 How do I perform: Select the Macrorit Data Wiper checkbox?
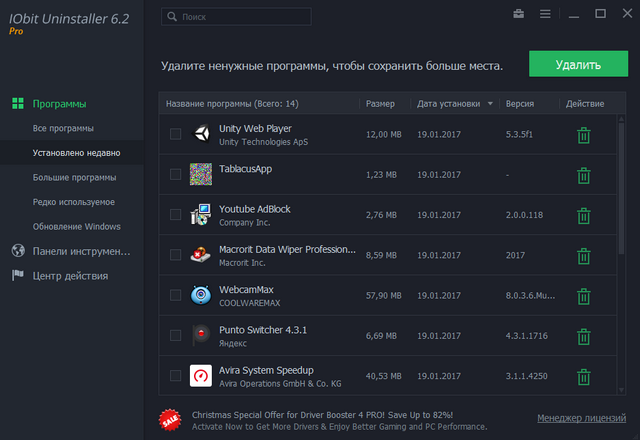175,254
